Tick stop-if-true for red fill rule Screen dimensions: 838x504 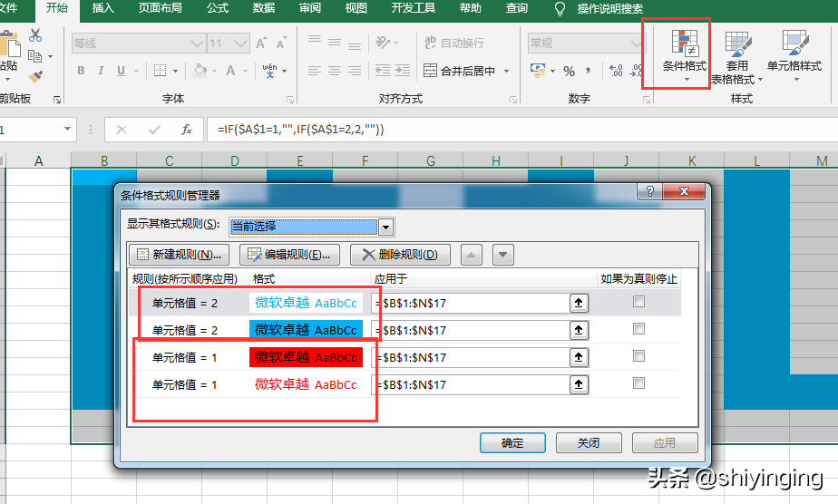638,356
